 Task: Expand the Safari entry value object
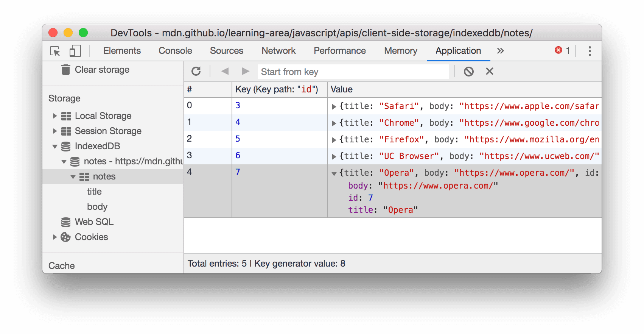point(334,107)
